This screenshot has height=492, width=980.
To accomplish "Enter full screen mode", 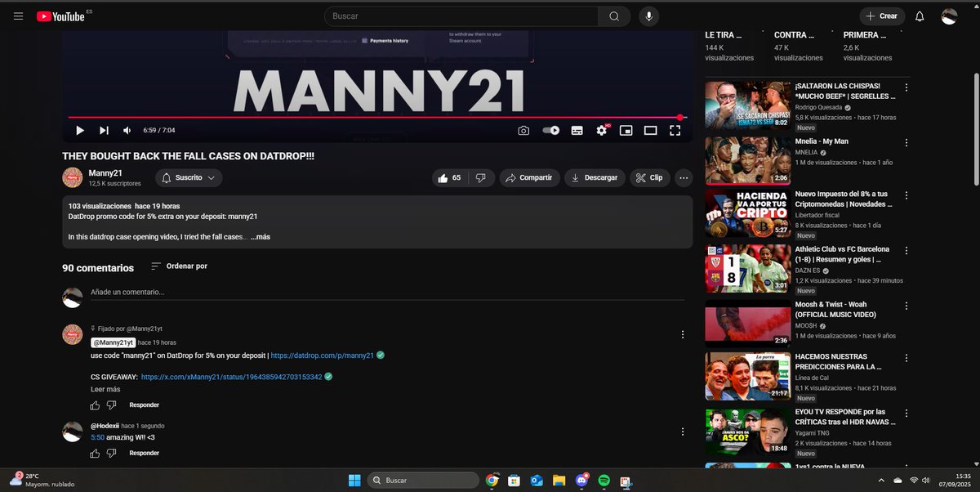I will [x=675, y=130].
